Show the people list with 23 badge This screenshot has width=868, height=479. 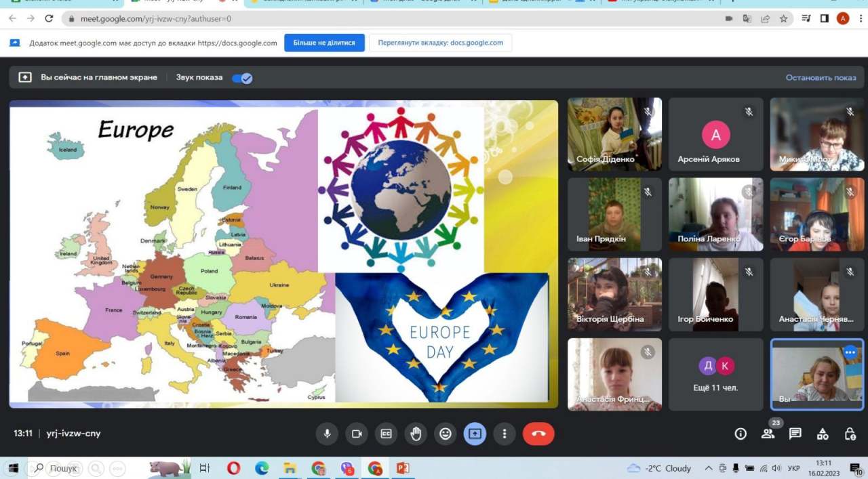[768, 434]
